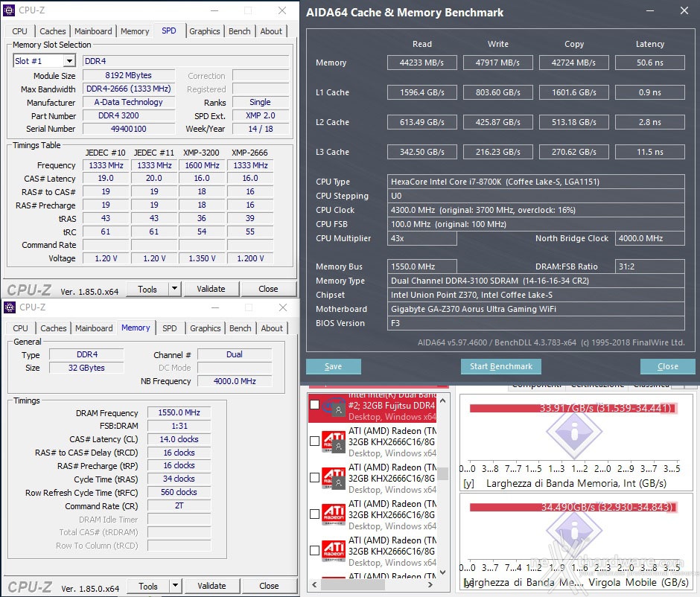Click the Size value 32 GBytes
The height and width of the screenshot is (597, 700).
point(86,368)
